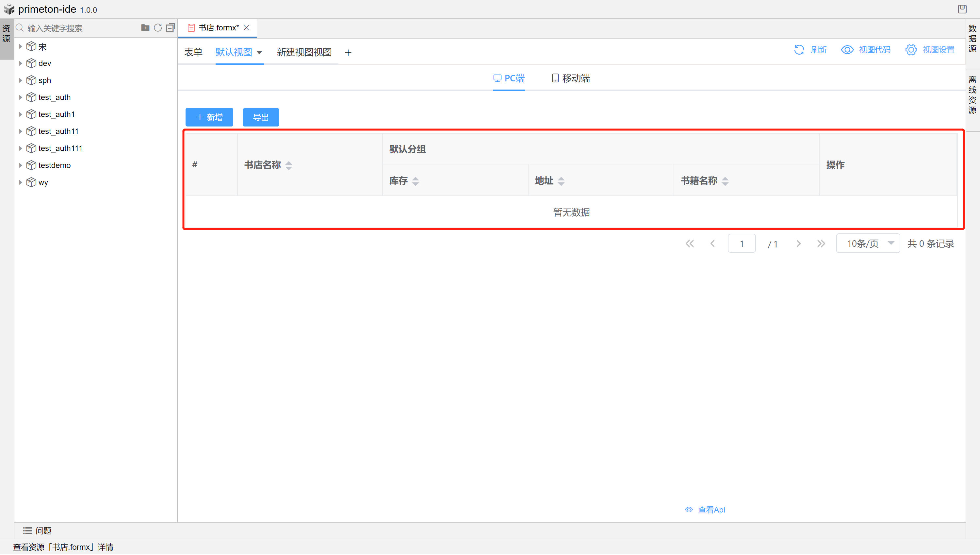This screenshot has width=980, height=555.
Task: Expand the wy tree node
Action: (x=20, y=182)
